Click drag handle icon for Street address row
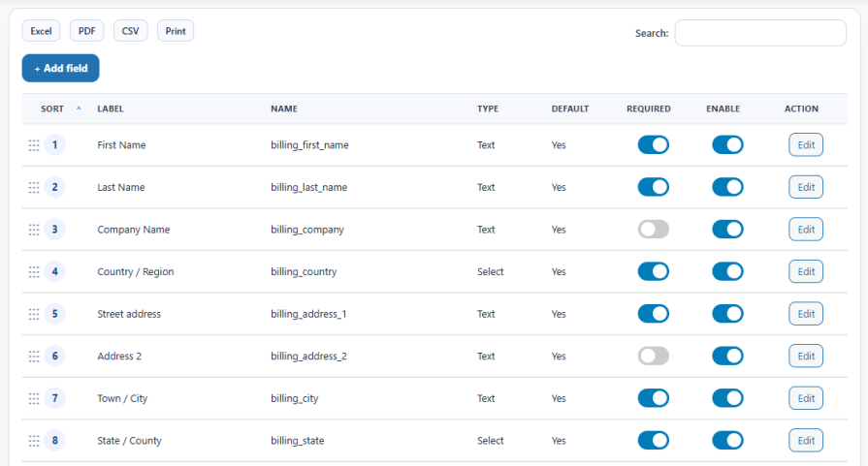Viewport: 868px width, 466px height. [34, 314]
